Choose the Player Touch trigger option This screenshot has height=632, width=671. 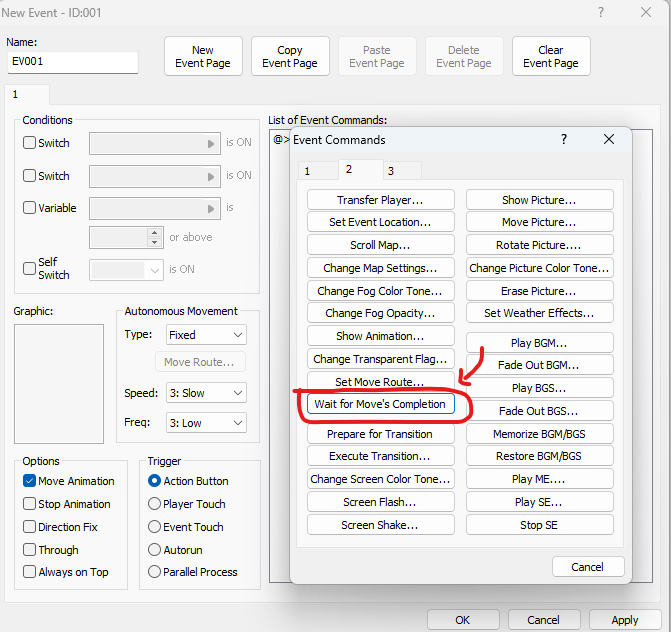155,504
